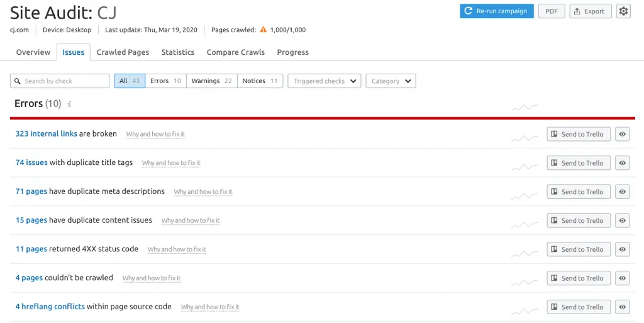Hide the broken internal links issue with eye icon
This screenshot has width=644, height=323.
tap(622, 134)
